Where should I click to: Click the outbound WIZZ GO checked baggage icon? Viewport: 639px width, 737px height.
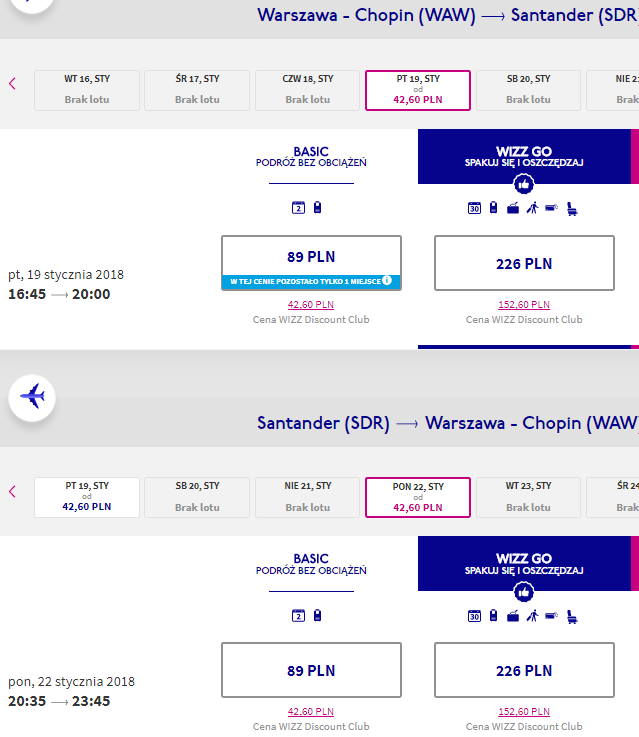(513, 208)
